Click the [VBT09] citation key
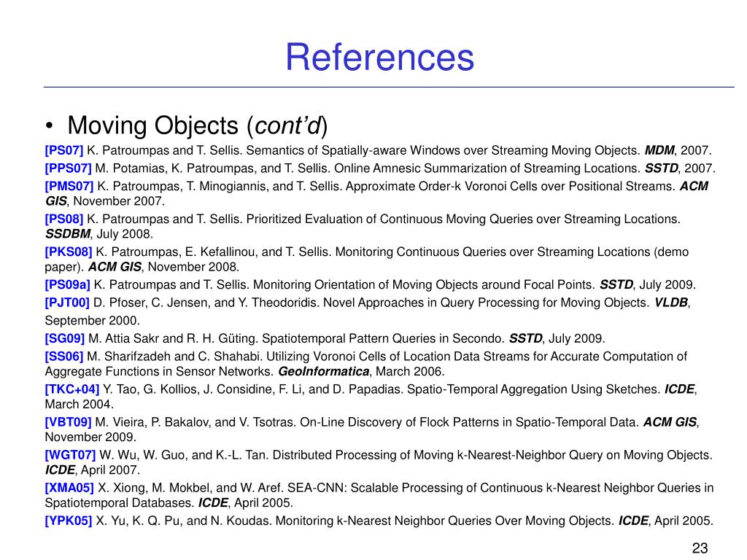747x560 pixels. coord(68,422)
